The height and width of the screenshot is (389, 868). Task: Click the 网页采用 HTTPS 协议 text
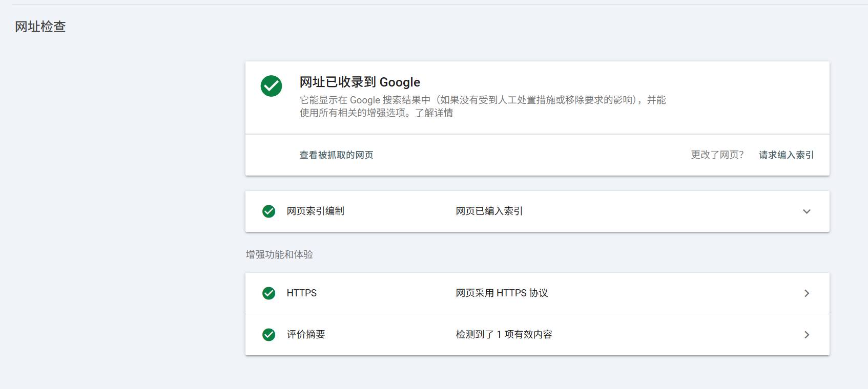pyautogui.click(x=502, y=293)
